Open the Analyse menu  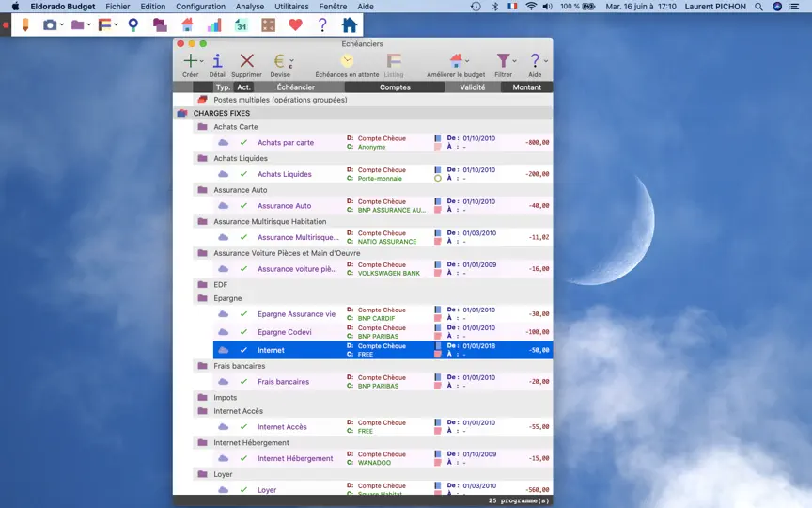point(250,7)
